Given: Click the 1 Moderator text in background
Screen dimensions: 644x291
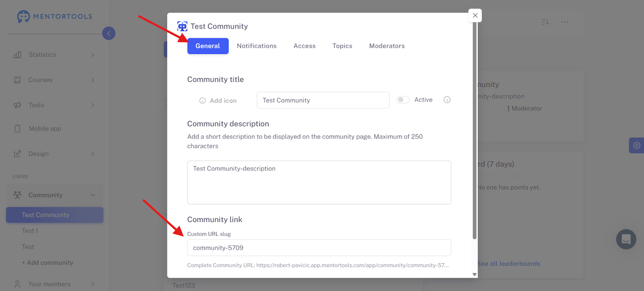Looking at the screenshot, I should tap(524, 108).
